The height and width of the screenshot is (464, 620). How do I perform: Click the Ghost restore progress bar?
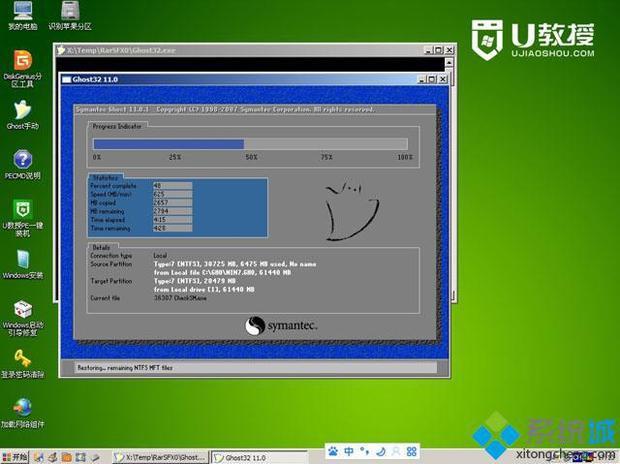click(x=250, y=144)
